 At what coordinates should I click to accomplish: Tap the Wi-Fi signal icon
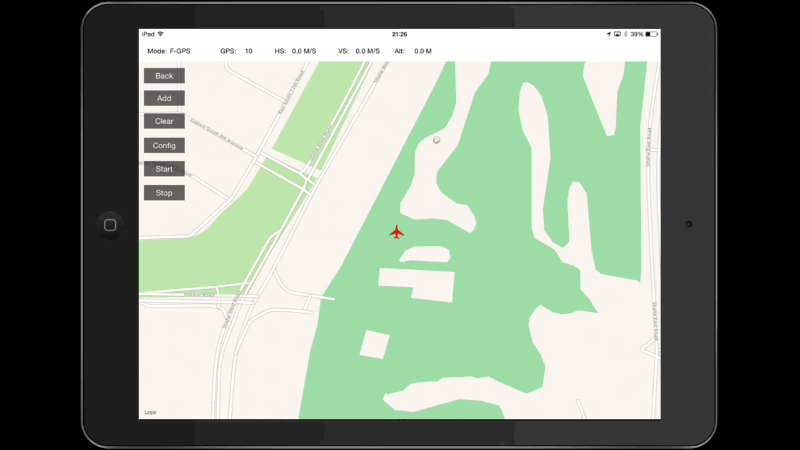160,34
